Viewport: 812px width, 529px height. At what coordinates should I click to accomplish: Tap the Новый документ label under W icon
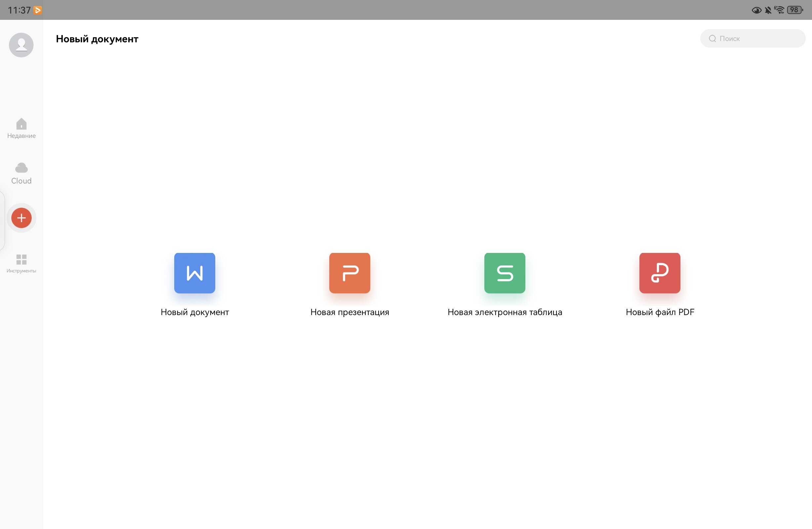(194, 312)
